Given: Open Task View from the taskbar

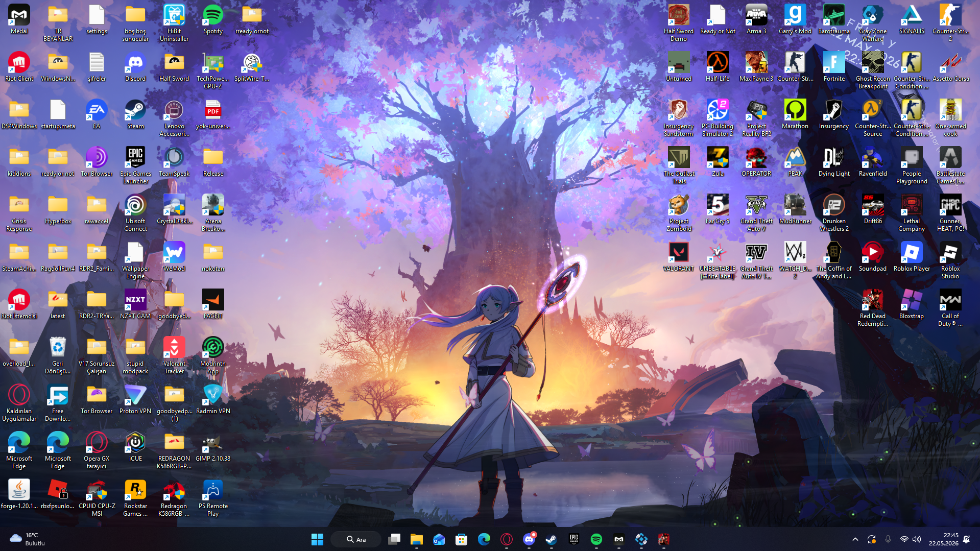Looking at the screenshot, I should point(394,539).
